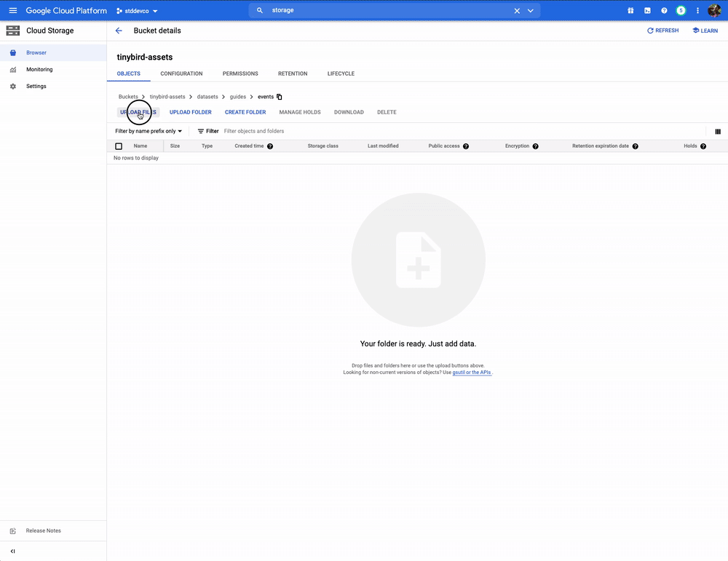
Task: Show help for Holds column
Action: [703, 146]
